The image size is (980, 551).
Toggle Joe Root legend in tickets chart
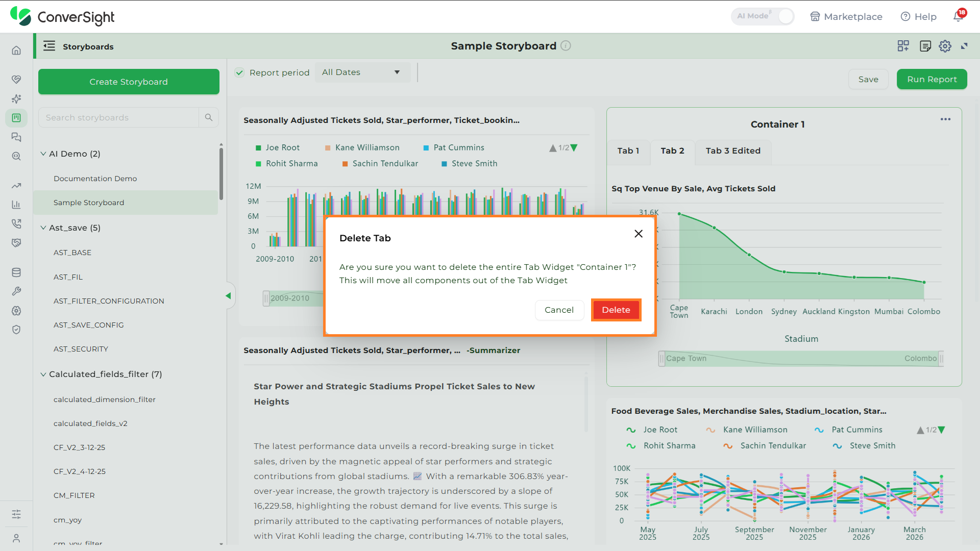pos(277,147)
